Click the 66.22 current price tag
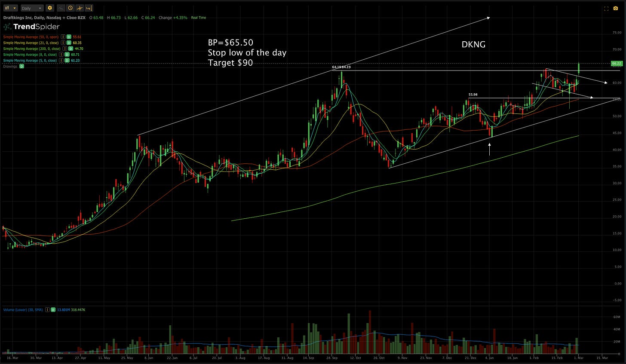Viewport: 626px width, 364px height. pyautogui.click(x=616, y=63)
